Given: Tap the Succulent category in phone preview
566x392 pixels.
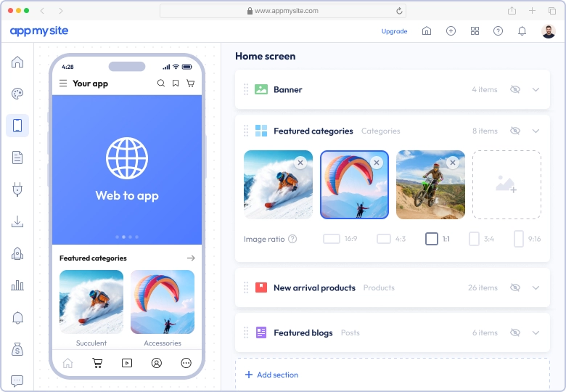Looking at the screenshot, I should click(91, 308).
